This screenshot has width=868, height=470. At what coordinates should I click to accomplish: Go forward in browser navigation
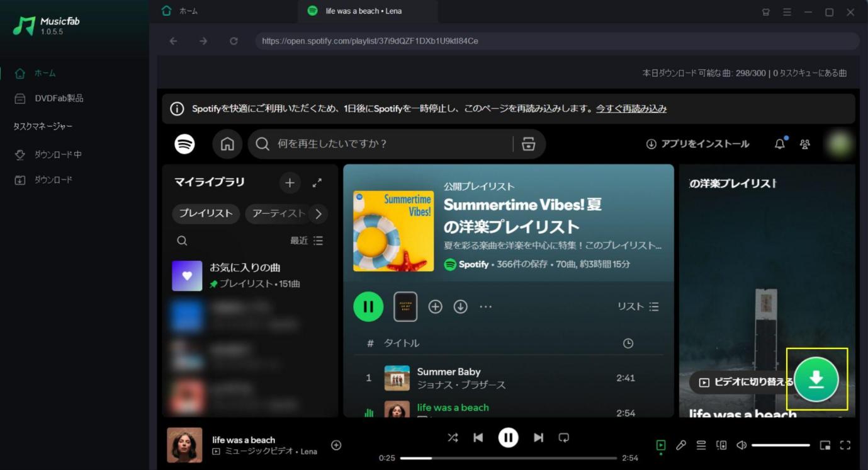[x=203, y=41]
